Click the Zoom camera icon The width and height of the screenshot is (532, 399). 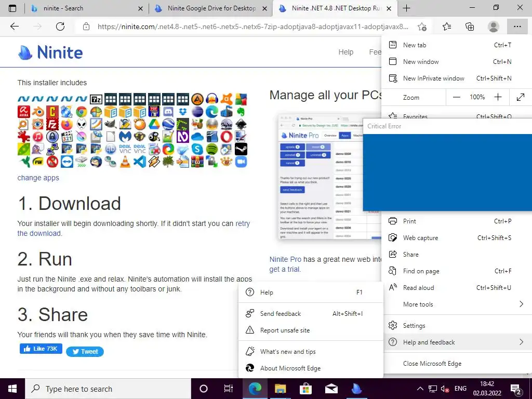pyautogui.click(x=241, y=162)
